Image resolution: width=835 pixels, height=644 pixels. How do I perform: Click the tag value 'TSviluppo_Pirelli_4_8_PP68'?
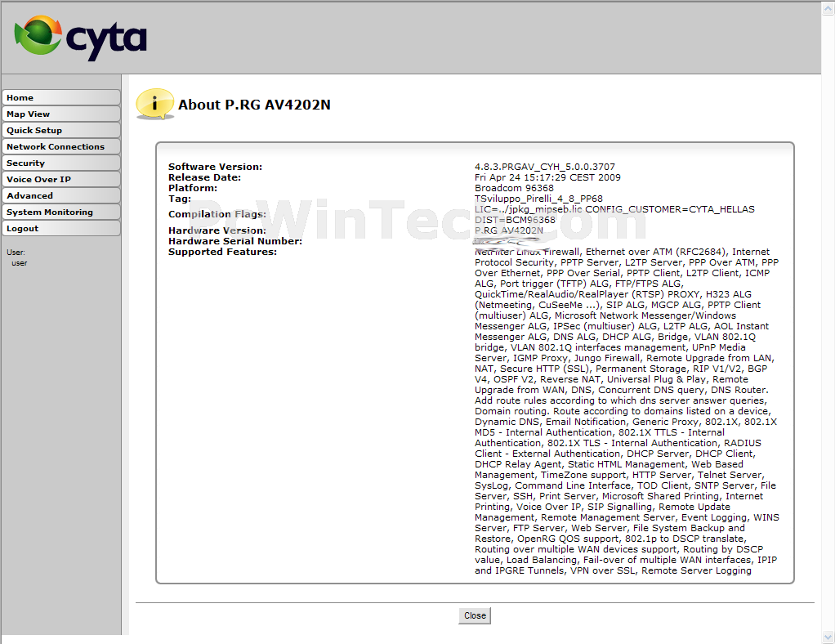click(538, 199)
